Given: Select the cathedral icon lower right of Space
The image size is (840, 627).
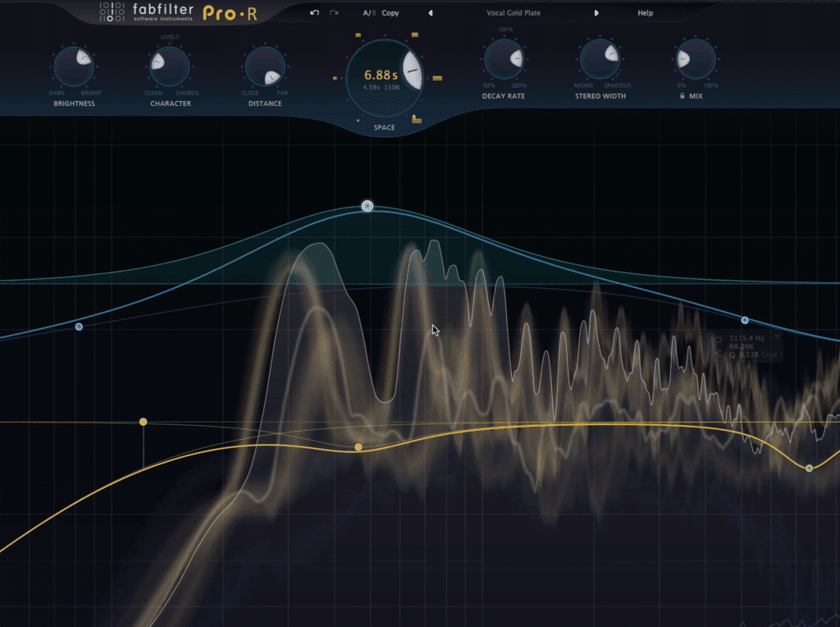Looking at the screenshot, I should (x=416, y=119).
